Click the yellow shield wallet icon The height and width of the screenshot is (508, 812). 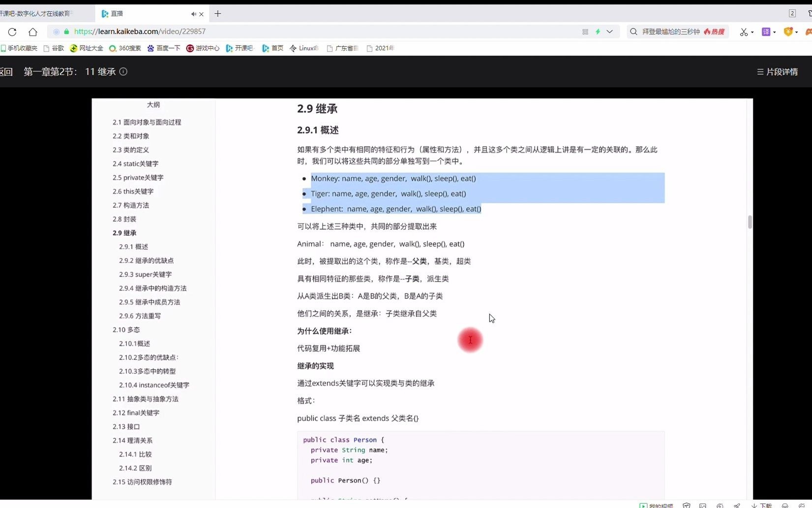(x=788, y=32)
